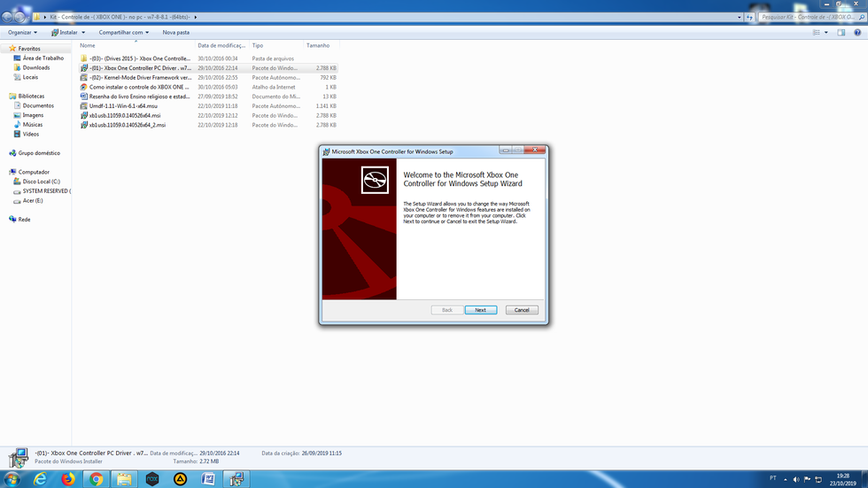Refresh the Explorer folder view
This screenshot has height=488, width=868.
[749, 17]
